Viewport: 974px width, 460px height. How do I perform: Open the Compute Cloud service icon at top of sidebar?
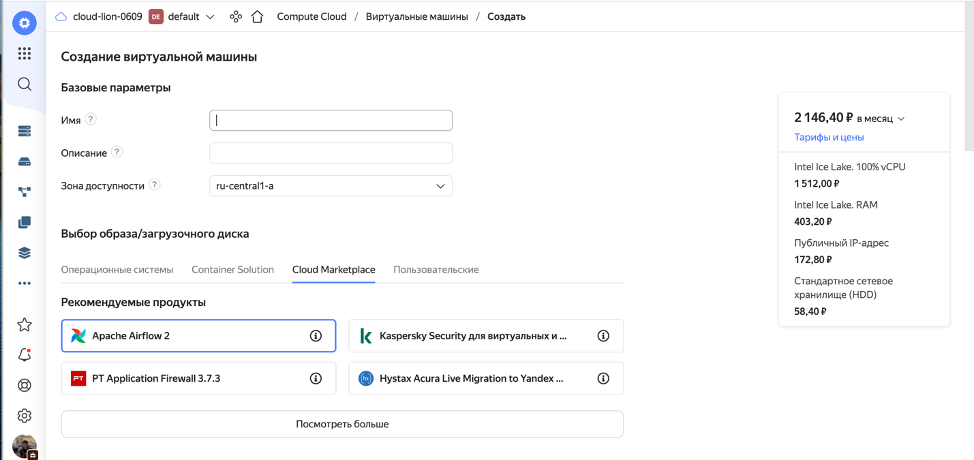point(24,23)
